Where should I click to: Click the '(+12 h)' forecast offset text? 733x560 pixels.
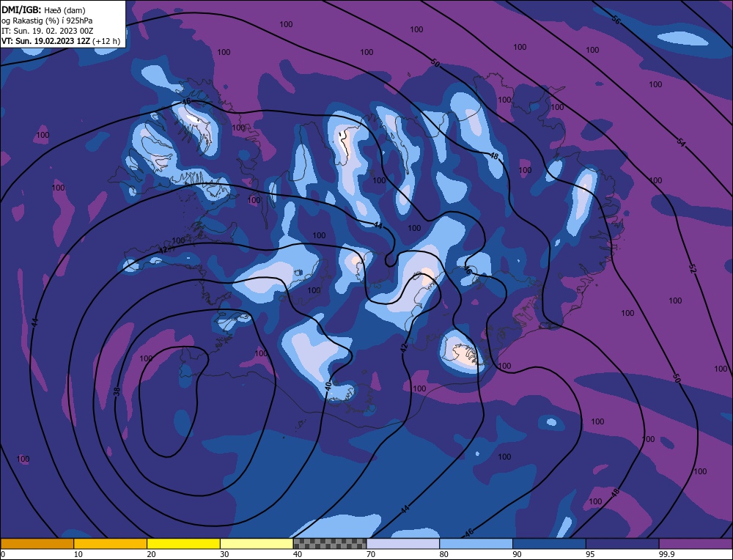click(x=106, y=41)
